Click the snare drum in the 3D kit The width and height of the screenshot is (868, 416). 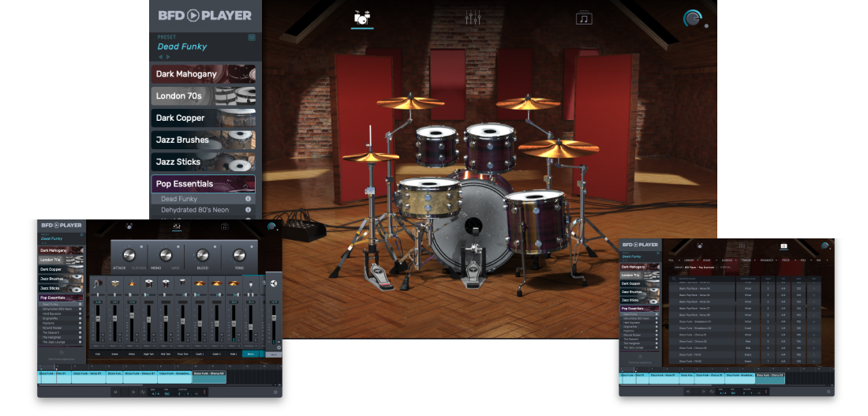pyautogui.click(x=428, y=198)
